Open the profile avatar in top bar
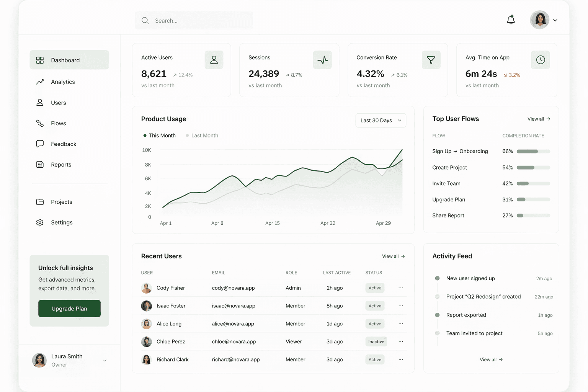Screen dimensions: 588x392 (540, 20)
